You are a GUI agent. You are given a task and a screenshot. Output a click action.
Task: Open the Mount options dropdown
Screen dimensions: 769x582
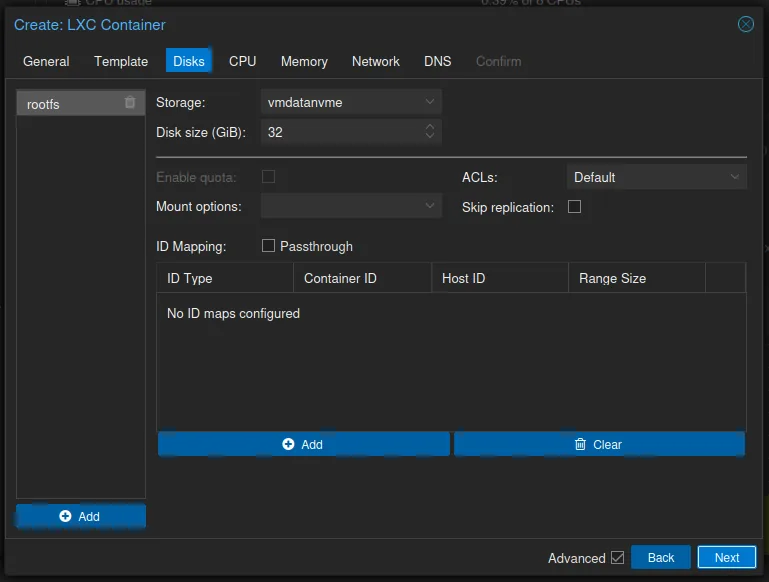coord(351,206)
